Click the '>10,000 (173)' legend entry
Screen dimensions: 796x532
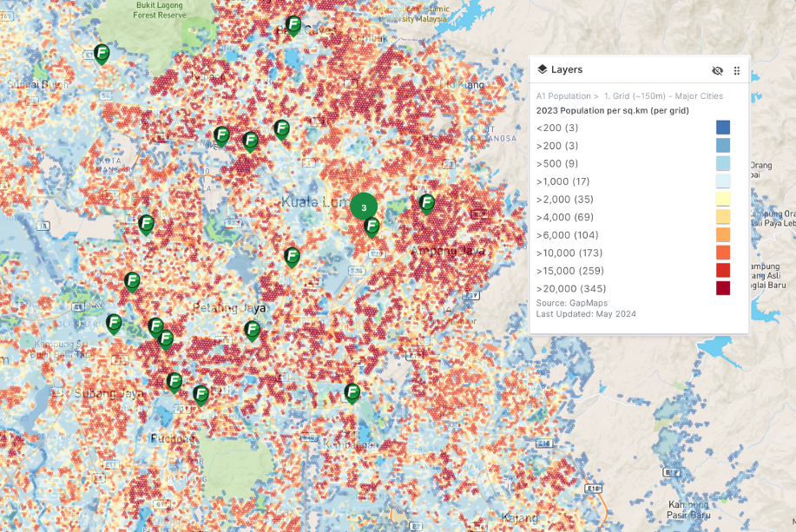point(569,253)
